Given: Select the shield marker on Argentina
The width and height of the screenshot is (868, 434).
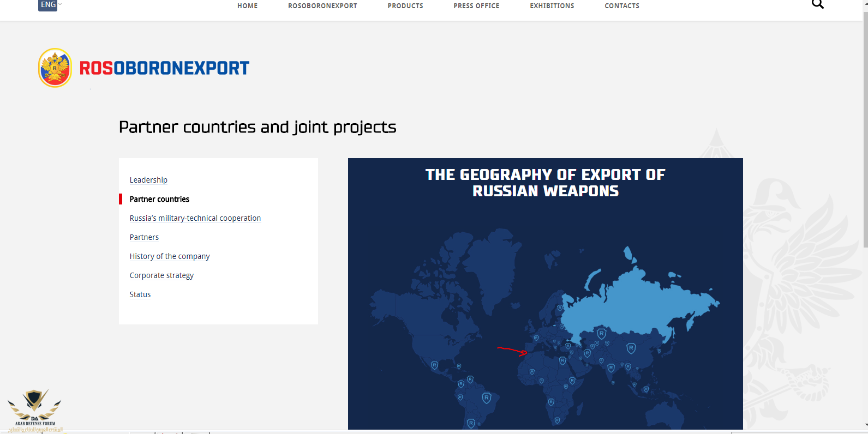Looking at the screenshot, I should (x=471, y=423).
